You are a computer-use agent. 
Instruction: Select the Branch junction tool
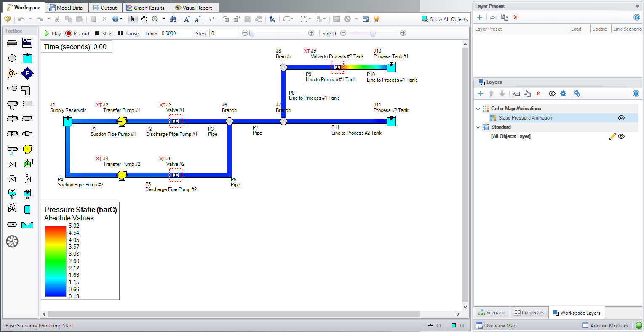click(x=12, y=58)
